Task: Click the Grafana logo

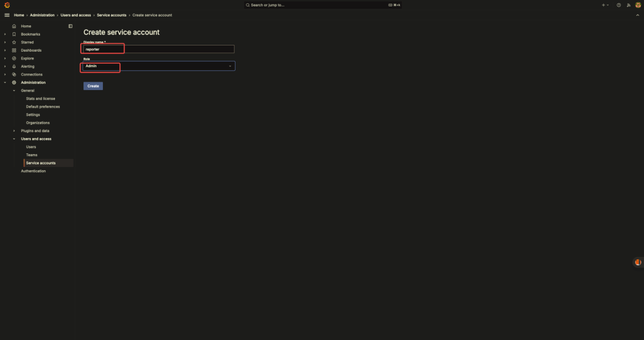Action: 7,5
